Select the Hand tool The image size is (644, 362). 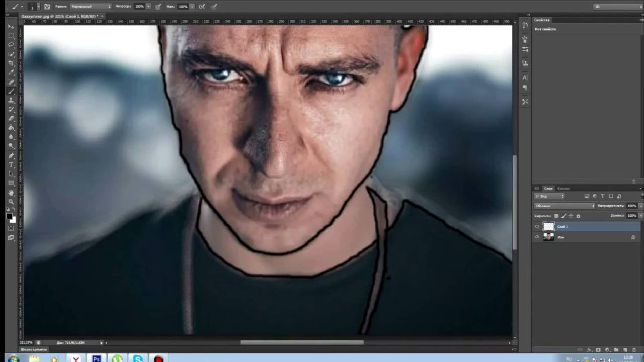pos(11,193)
